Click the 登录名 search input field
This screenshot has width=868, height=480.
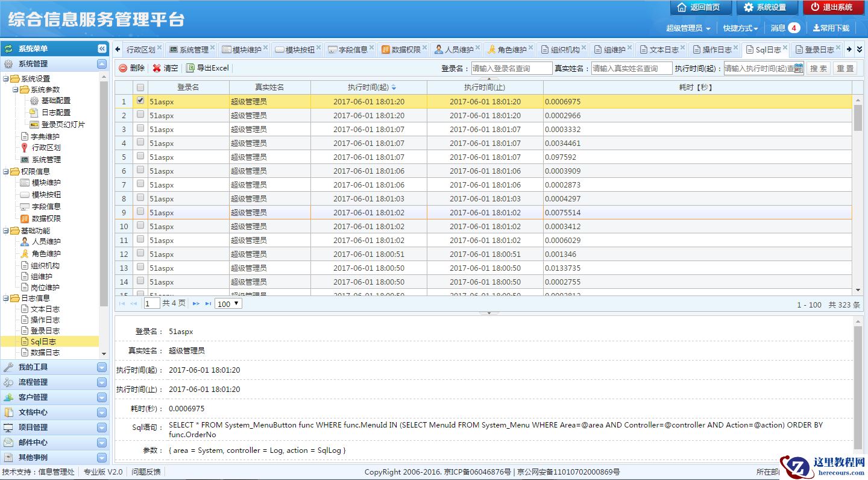click(511, 68)
